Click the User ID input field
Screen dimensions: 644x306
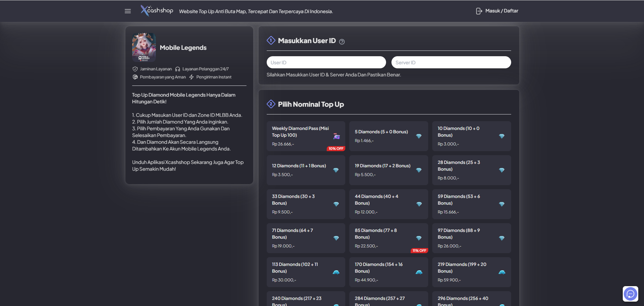[326, 62]
